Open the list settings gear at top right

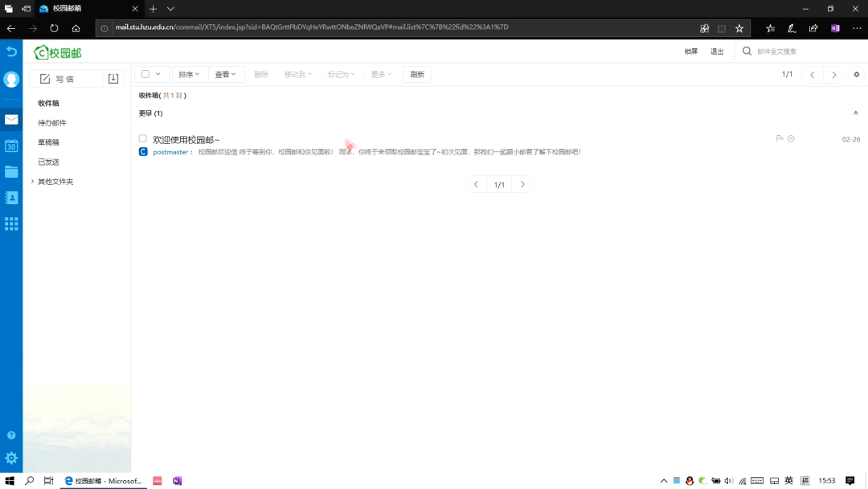[857, 74]
